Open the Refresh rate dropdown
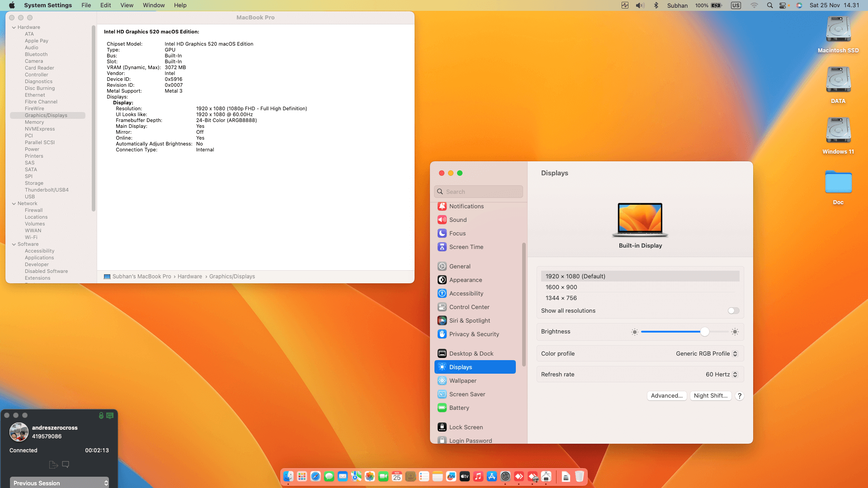Image resolution: width=868 pixels, height=488 pixels. 722,375
